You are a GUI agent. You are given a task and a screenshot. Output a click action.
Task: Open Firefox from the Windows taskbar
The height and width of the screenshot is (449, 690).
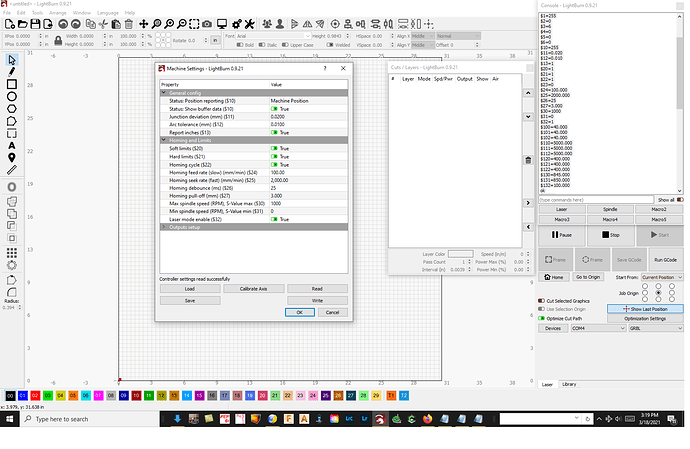[427, 419]
